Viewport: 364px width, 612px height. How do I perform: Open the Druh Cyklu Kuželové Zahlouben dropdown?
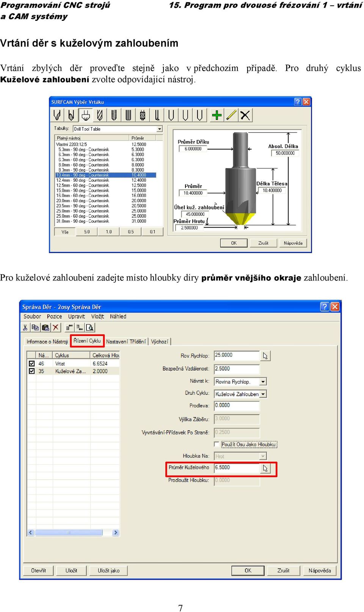(263, 394)
